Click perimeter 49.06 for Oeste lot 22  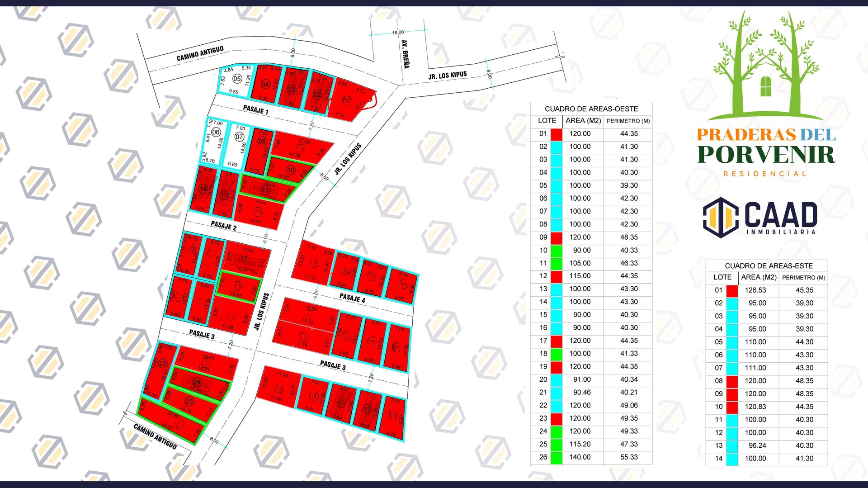pyautogui.click(x=629, y=406)
